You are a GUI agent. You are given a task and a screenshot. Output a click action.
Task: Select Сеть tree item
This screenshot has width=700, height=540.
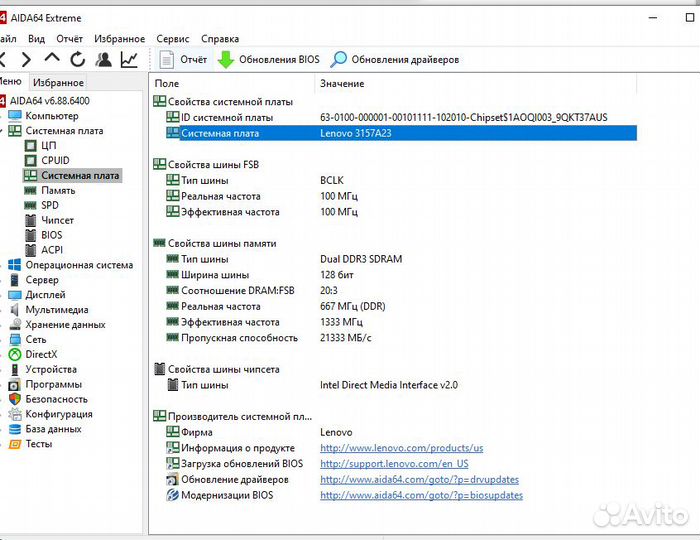coord(36,340)
